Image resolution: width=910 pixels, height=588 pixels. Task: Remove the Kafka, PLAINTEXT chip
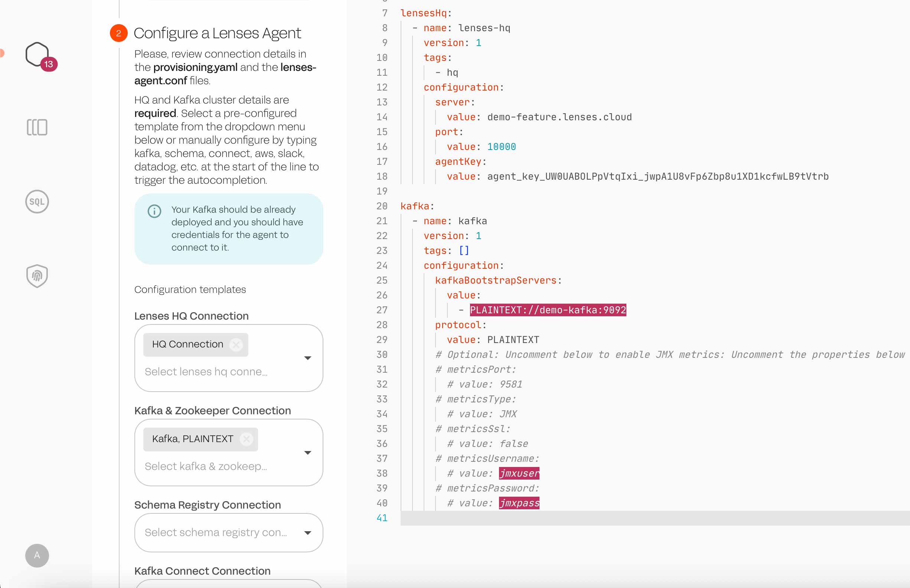click(x=246, y=439)
